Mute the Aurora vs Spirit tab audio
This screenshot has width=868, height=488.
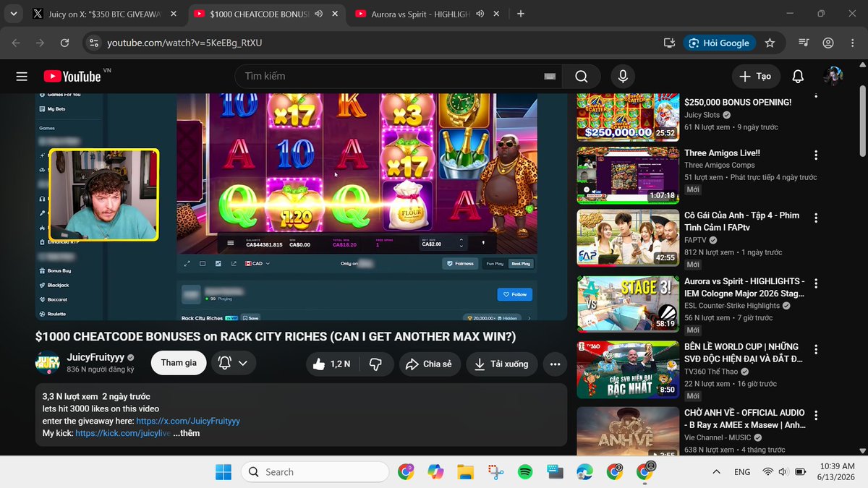click(x=480, y=14)
